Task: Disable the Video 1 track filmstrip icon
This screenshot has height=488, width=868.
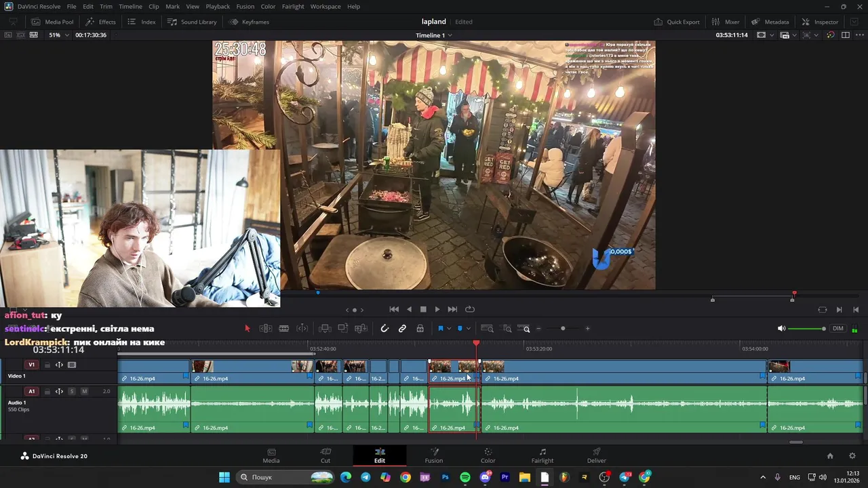Action: (72, 365)
